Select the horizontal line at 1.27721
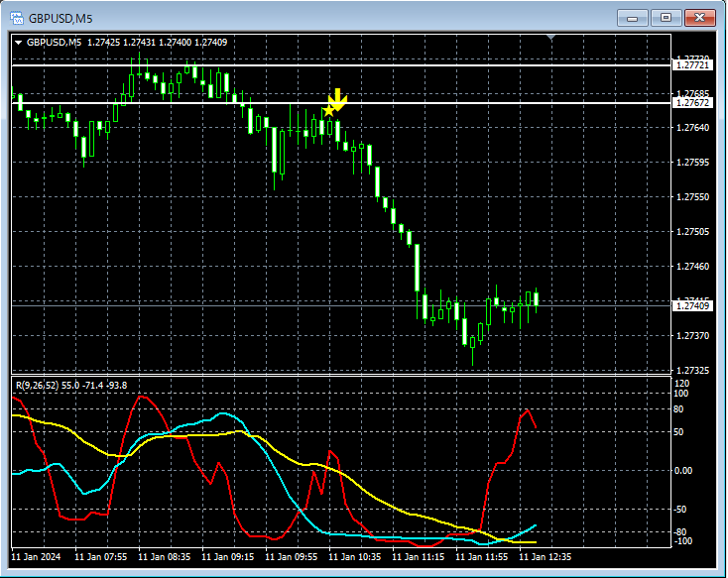This screenshot has height=578, width=728. tap(341, 65)
